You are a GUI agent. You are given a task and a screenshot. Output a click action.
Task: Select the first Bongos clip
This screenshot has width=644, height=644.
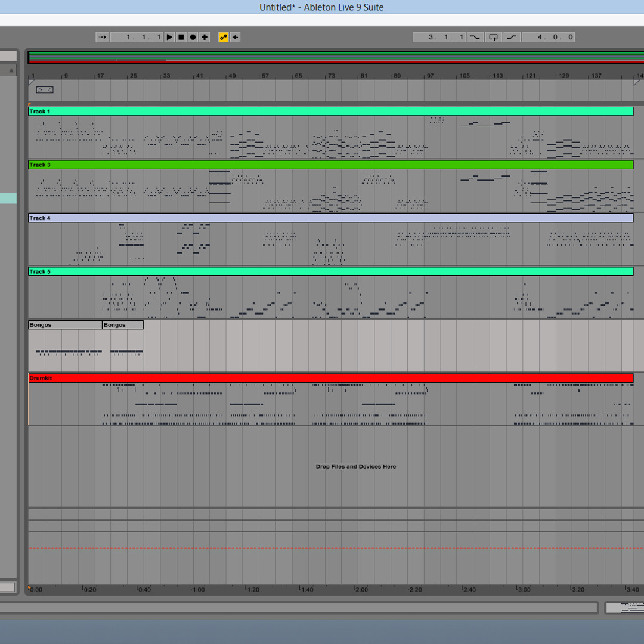click(x=64, y=324)
